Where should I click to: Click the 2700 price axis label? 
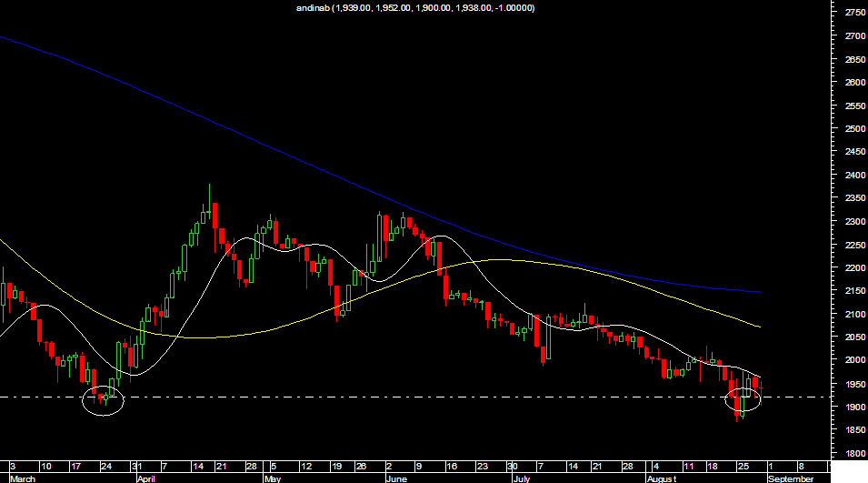coord(855,36)
